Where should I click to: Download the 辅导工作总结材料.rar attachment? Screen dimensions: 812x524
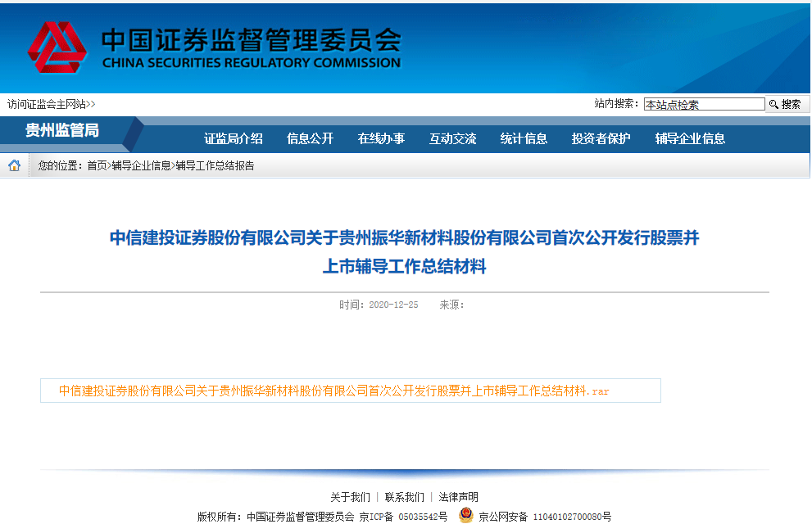(334, 391)
